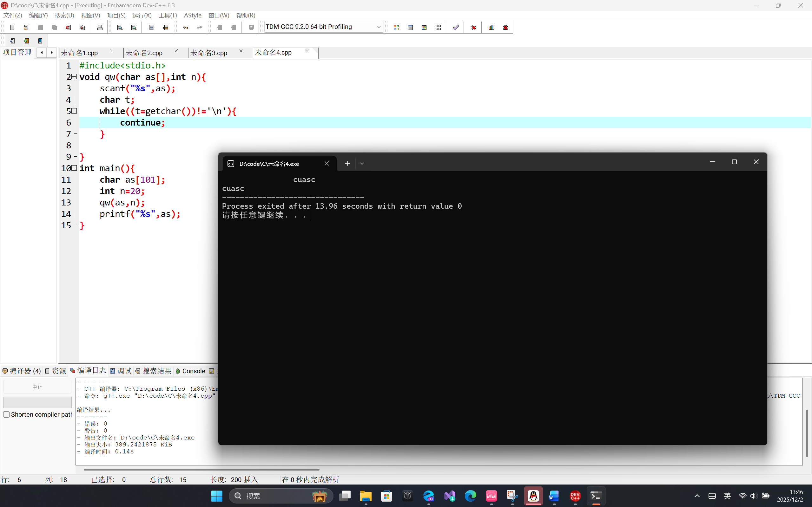Image resolution: width=812 pixels, height=507 pixels.
Task: Click the Undo arrow icon
Action: point(186,28)
